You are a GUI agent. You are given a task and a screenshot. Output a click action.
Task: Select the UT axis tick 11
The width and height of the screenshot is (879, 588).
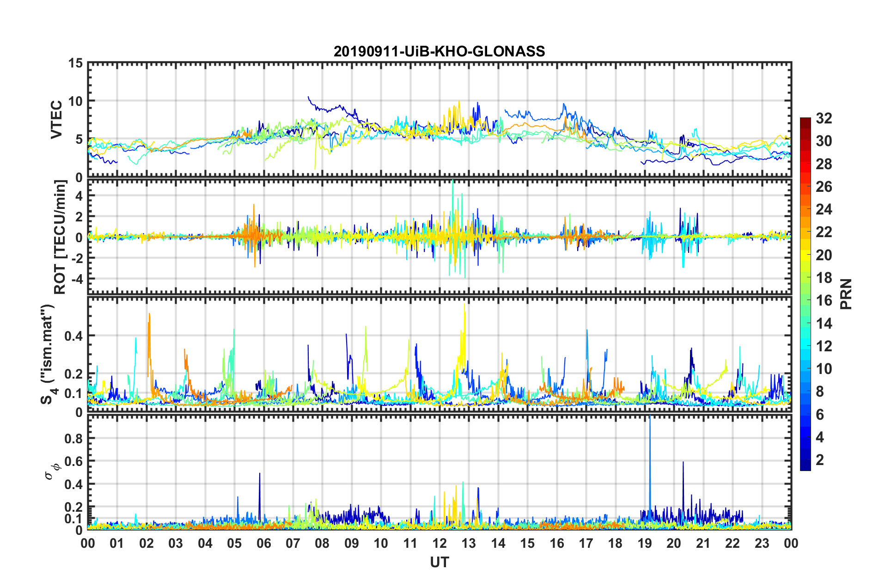[x=410, y=543]
